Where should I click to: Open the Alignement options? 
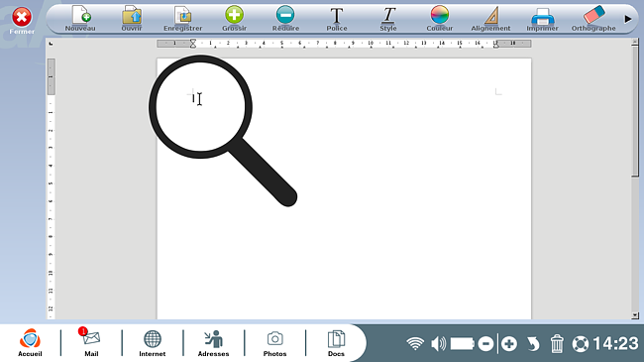coord(490,19)
